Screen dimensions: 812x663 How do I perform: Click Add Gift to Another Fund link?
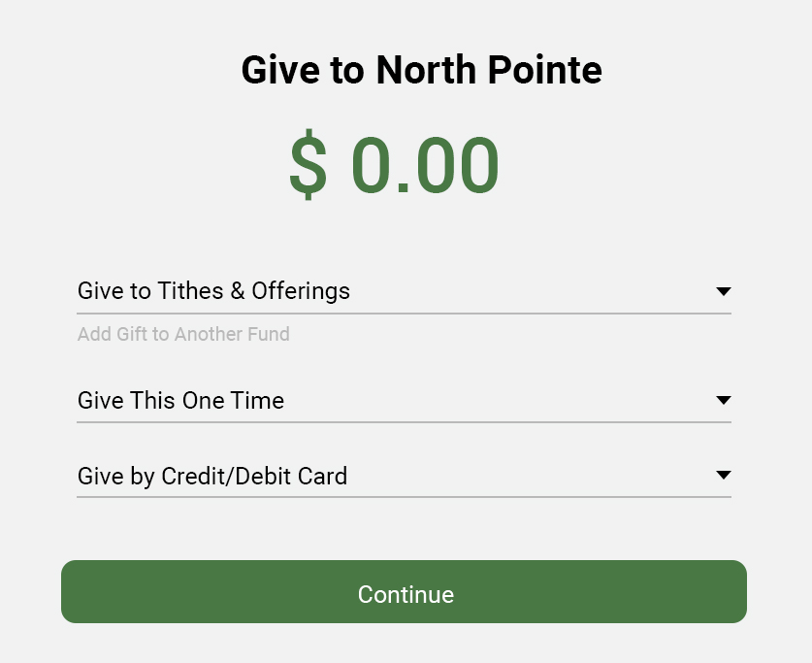[x=183, y=335]
